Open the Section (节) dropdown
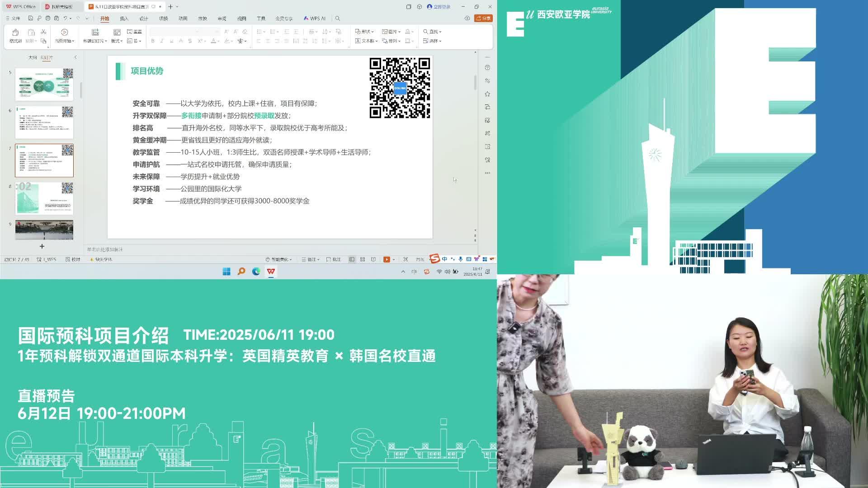 134,41
